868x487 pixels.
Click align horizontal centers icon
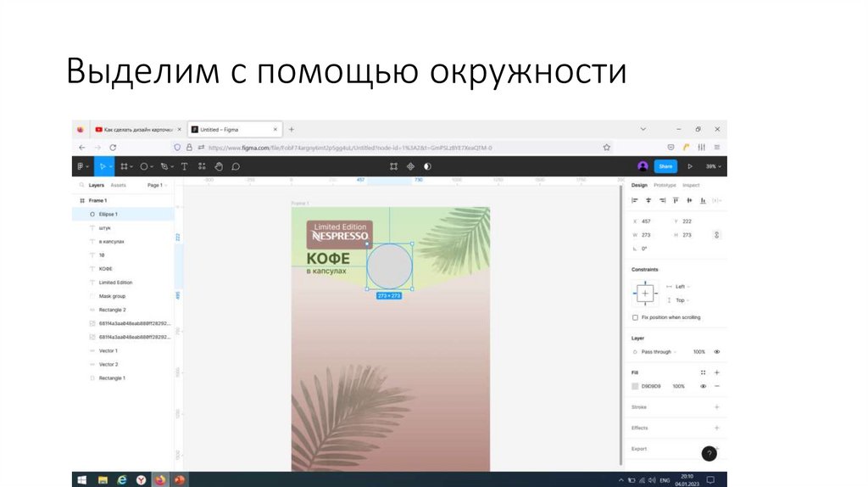(x=648, y=200)
